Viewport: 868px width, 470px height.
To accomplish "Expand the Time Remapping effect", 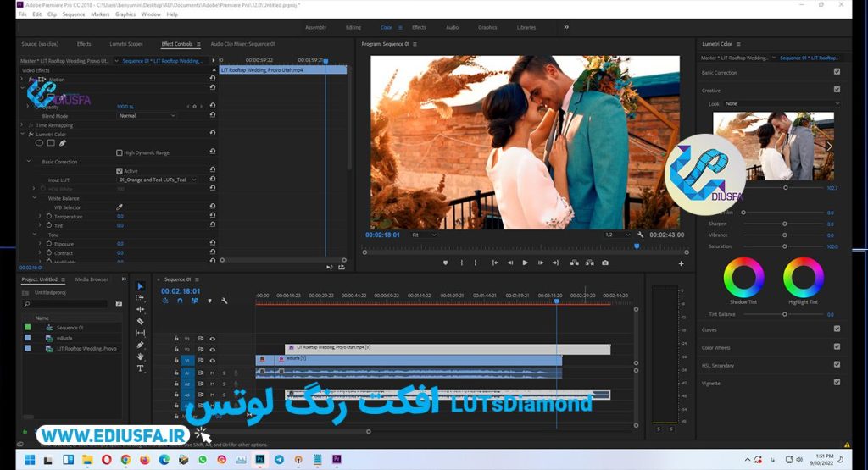I will [22, 125].
